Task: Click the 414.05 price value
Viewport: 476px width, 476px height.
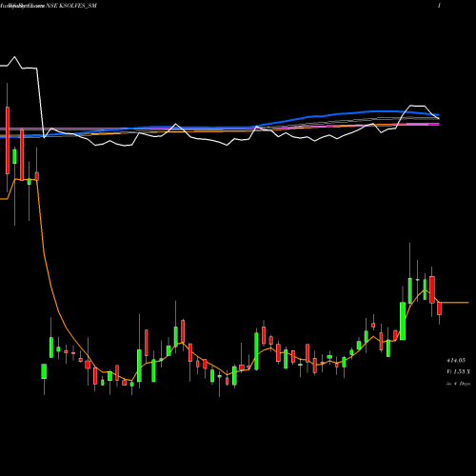Action: pos(456,360)
